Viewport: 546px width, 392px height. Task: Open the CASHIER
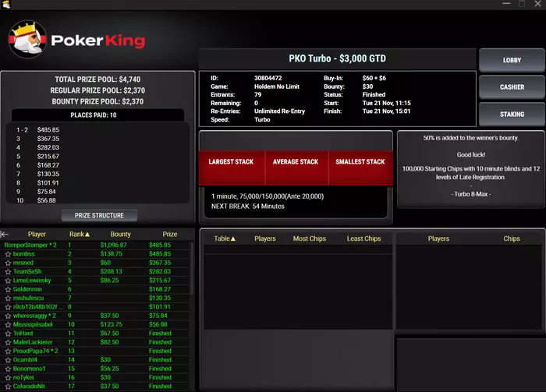click(x=512, y=87)
